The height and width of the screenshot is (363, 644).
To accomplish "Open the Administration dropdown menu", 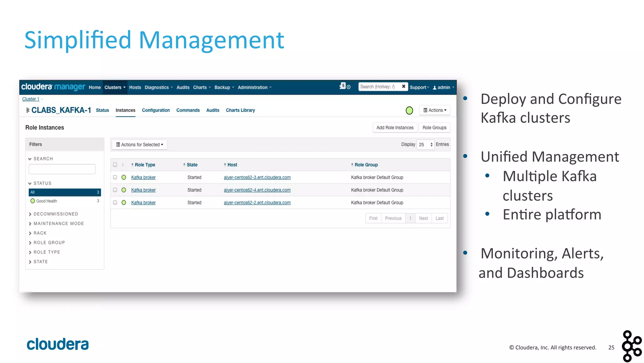I will point(255,88).
